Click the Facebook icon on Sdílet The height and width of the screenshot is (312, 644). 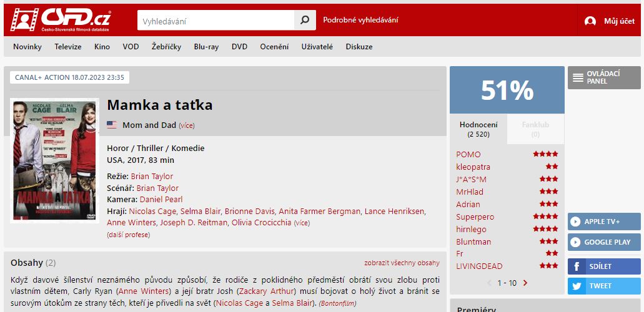click(x=577, y=266)
